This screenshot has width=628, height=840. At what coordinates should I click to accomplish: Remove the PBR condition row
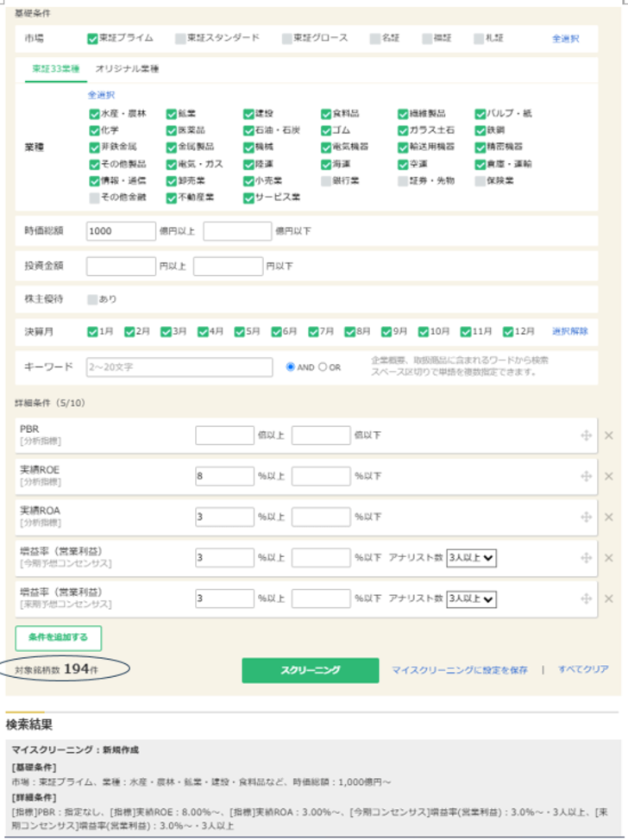[608, 436]
